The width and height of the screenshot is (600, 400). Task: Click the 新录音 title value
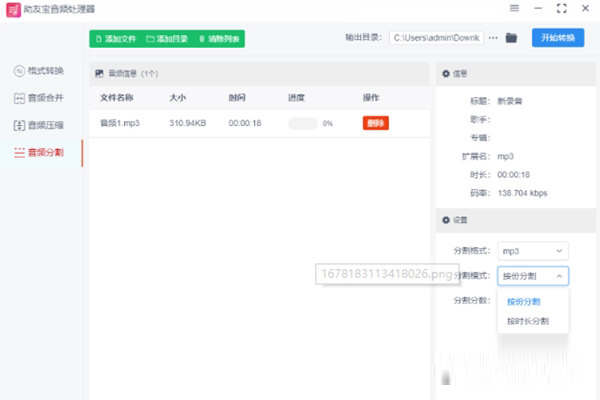510,101
